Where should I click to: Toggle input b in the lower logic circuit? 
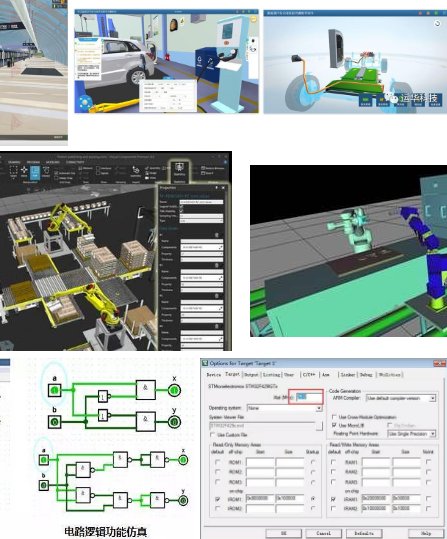pyautogui.click(x=44, y=485)
